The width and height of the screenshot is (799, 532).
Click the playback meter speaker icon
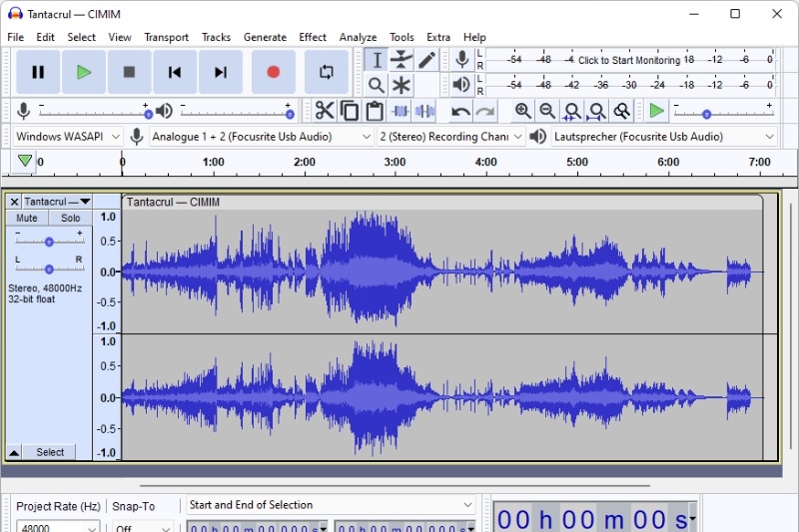click(461, 85)
